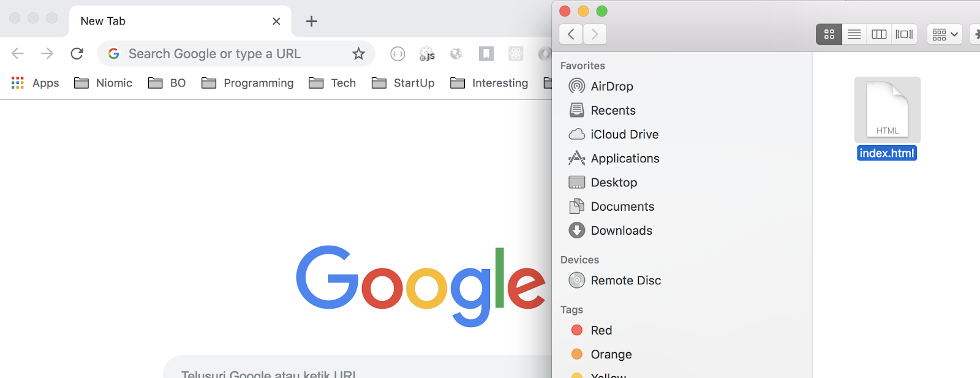This screenshot has width=980, height=378.
Task: Open the Finder item grouping dropdown
Action: coord(944,34)
